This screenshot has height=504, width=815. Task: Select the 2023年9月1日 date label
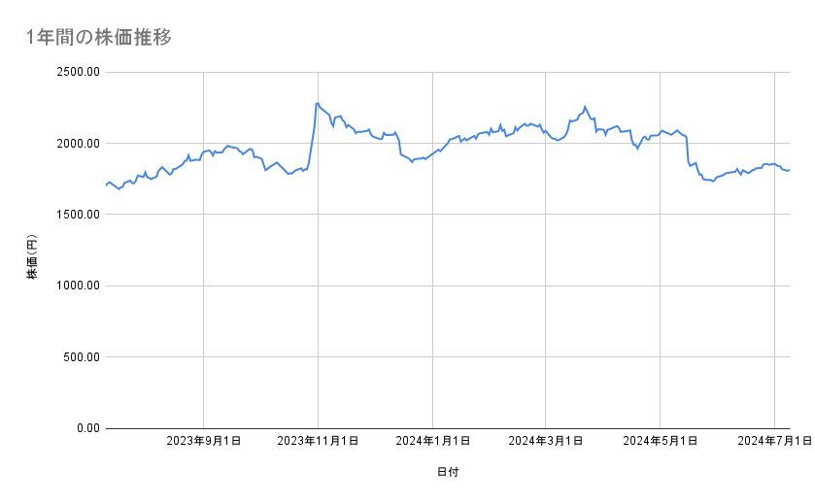pyautogui.click(x=204, y=443)
